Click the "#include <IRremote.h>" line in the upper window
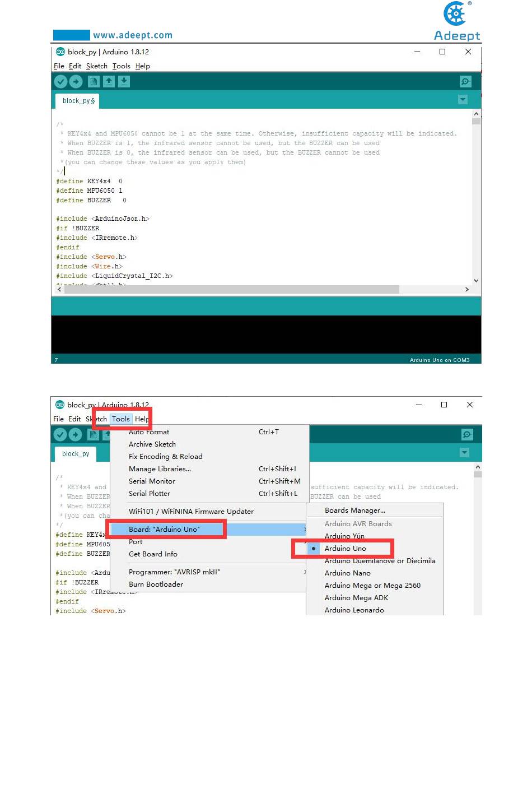 click(x=97, y=238)
